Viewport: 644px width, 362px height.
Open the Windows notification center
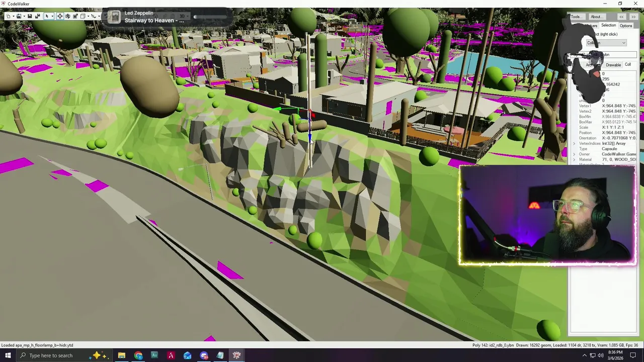coord(633,355)
